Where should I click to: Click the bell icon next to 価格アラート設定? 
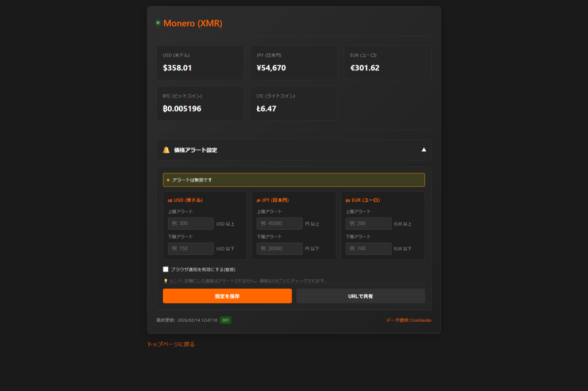165,149
